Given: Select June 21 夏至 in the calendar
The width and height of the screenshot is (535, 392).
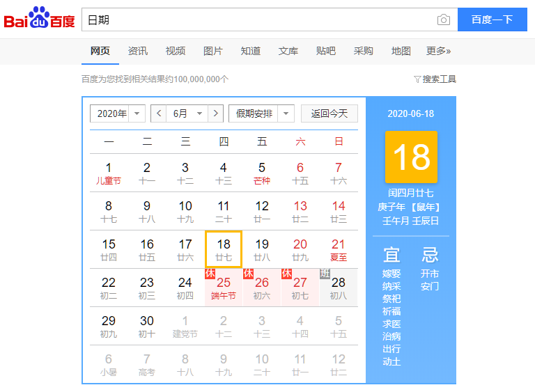Looking at the screenshot, I should (339, 249).
